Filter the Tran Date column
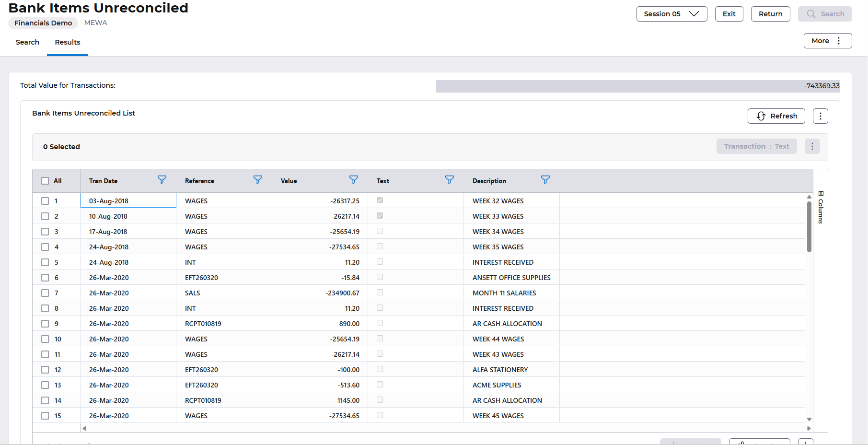Image resolution: width=868 pixels, height=445 pixels. point(162,180)
